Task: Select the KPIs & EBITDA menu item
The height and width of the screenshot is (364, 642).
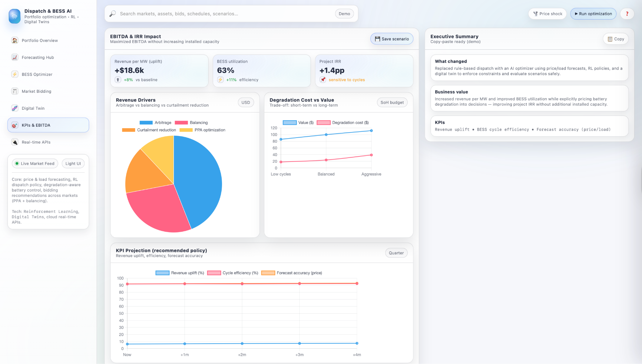Action: click(x=48, y=125)
